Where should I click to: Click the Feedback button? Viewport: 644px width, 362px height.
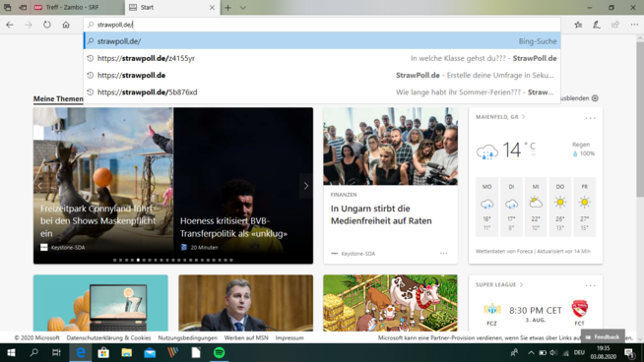(603, 337)
